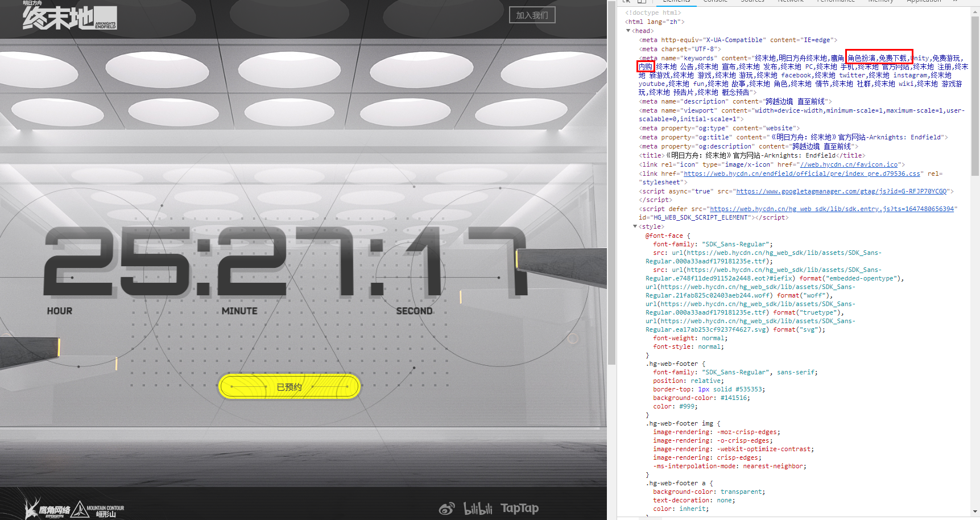Click the font-style: normal declaration
Image resolution: width=980 pixels, height=520 pixels.
(689, 346)
